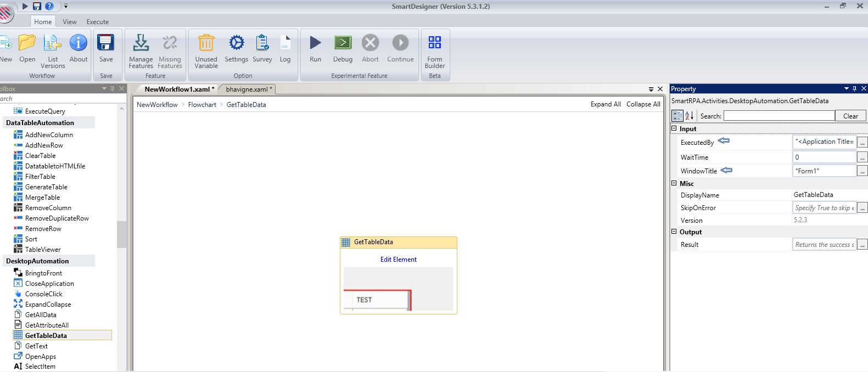Screen dimensions: 868x372
Task: Click the Manage Features icon
Action: (x=141, y=43)
